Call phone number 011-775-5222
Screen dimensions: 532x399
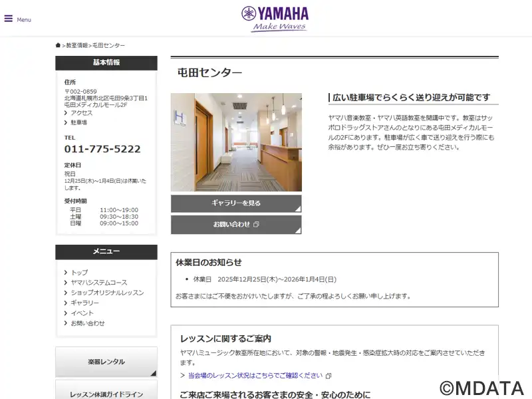point(102,149)
